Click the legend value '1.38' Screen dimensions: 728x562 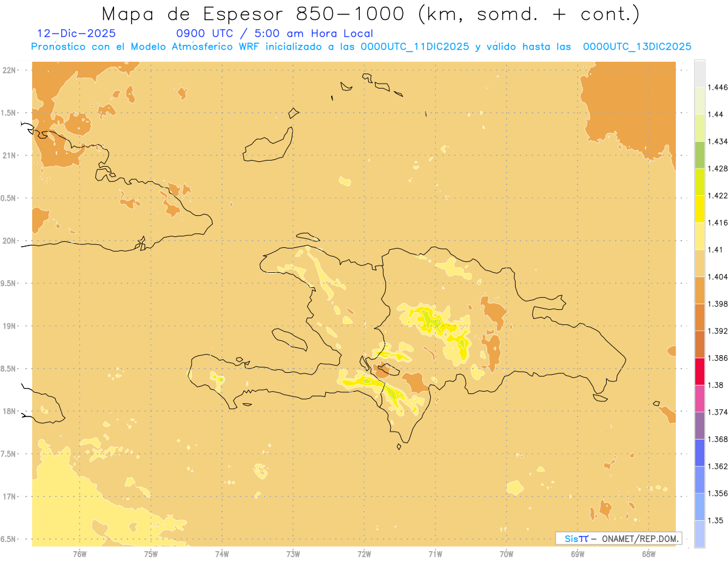pos(716,385)
